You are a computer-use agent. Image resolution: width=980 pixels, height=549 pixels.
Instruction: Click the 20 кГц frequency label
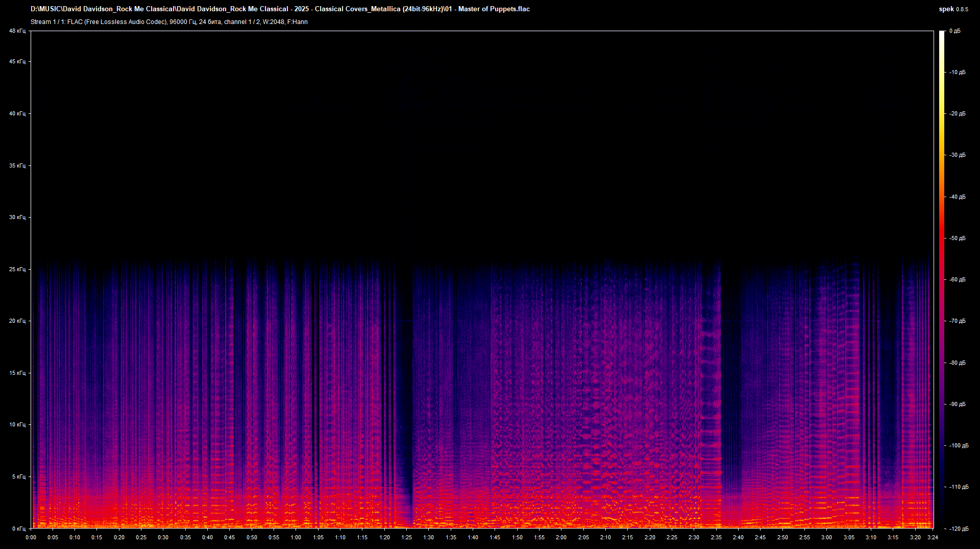(x=17, y=321)
